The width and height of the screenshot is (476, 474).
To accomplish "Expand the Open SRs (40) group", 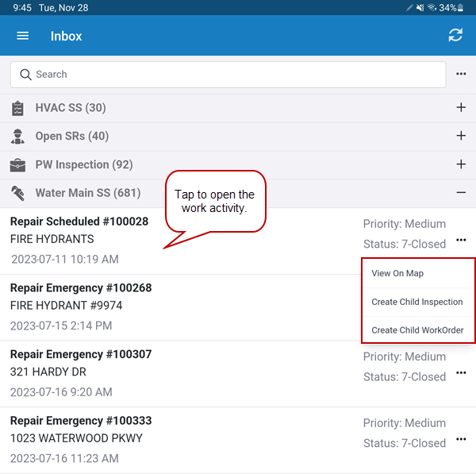I will [461, 137].
